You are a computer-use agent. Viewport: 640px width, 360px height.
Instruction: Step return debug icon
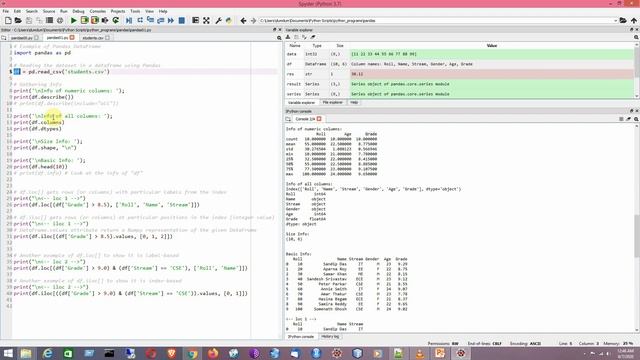click(160, 20)
